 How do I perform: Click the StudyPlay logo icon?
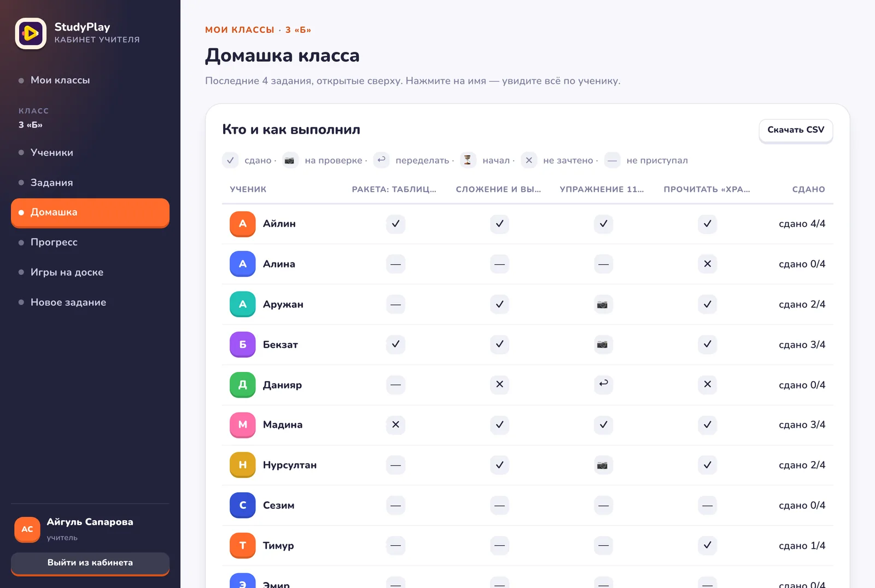click(x=31, y=33)
